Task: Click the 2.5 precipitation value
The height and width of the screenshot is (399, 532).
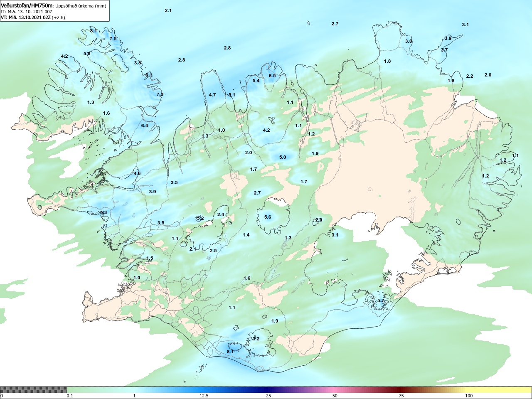Action: pyautogui.click(x=213, y=251)
